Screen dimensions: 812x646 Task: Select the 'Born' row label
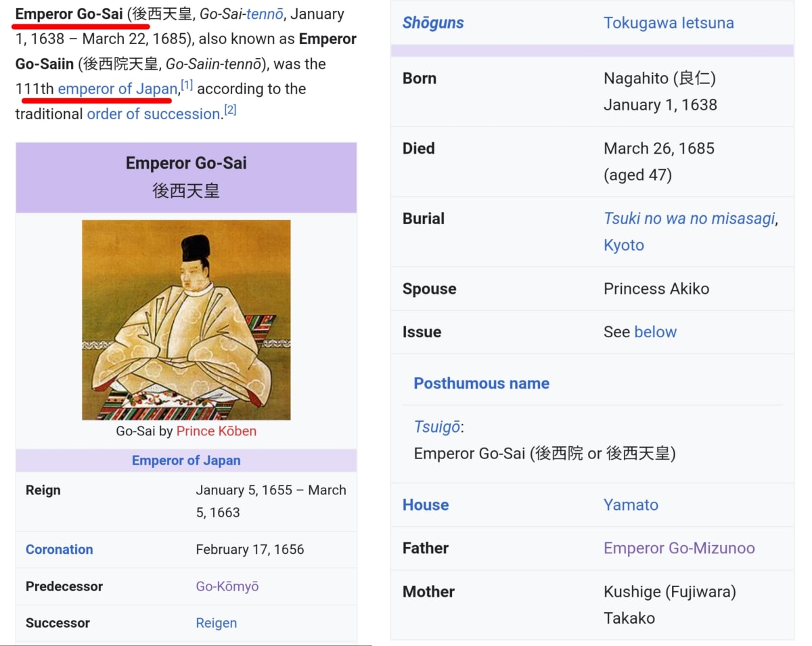pos(420,79)
